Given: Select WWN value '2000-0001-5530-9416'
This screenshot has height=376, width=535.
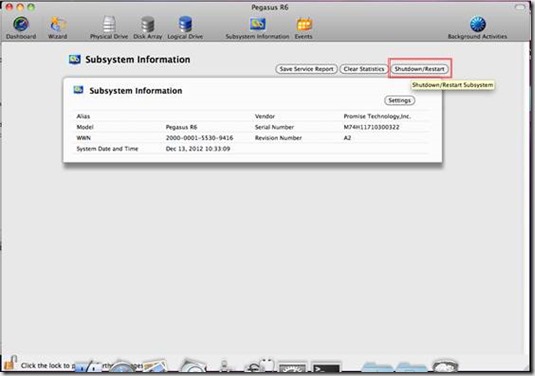Looking at the screenshot, I should coord(200,138).
